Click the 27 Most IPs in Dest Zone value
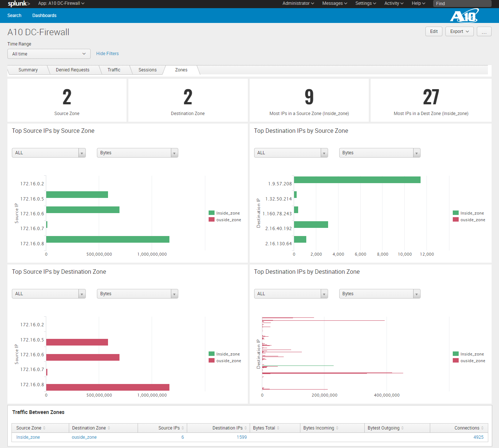The width and height of the screenshot is (499, 448). (431, 97)
